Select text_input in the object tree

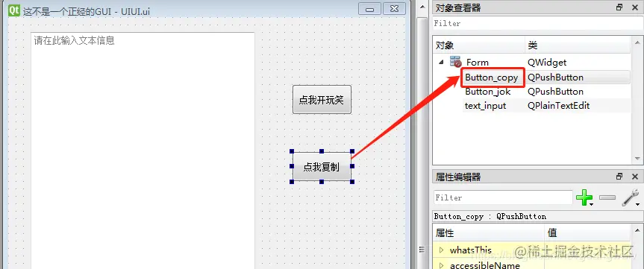[x=486, y=106]
